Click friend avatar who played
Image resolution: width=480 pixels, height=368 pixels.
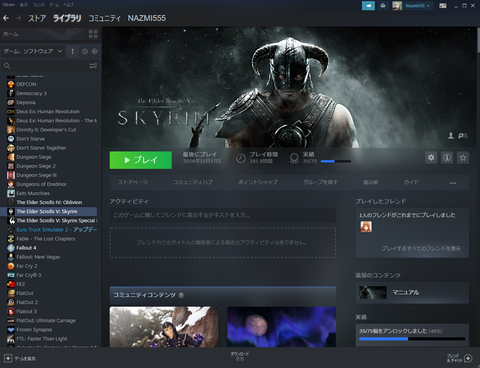tap(366, 227)
